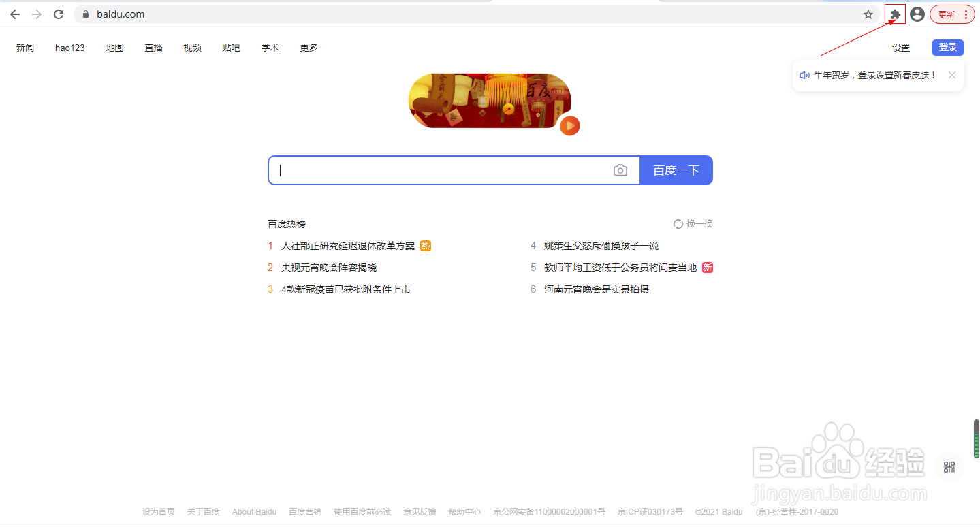This screenshot has height=527, width=980.
Task: Click 京公网安备11000002000001号 footer link
Action: [549, 512]
